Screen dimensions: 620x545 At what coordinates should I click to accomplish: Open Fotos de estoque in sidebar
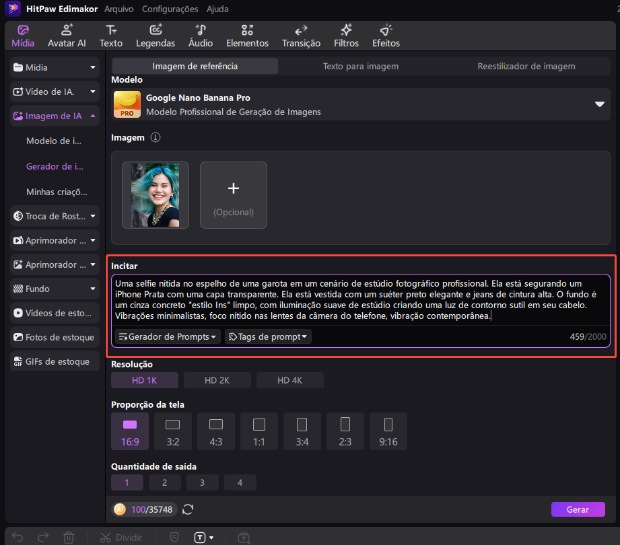[55, 337]
